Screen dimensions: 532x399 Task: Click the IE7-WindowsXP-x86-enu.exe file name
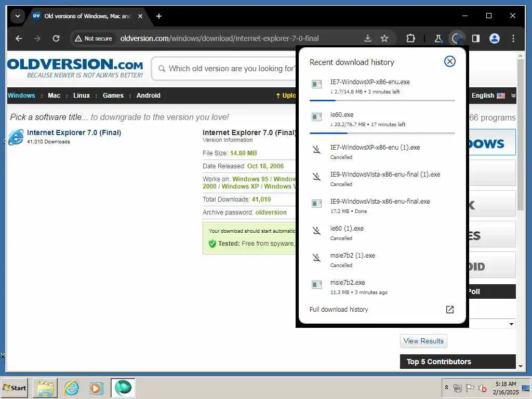tap(370, 82)
